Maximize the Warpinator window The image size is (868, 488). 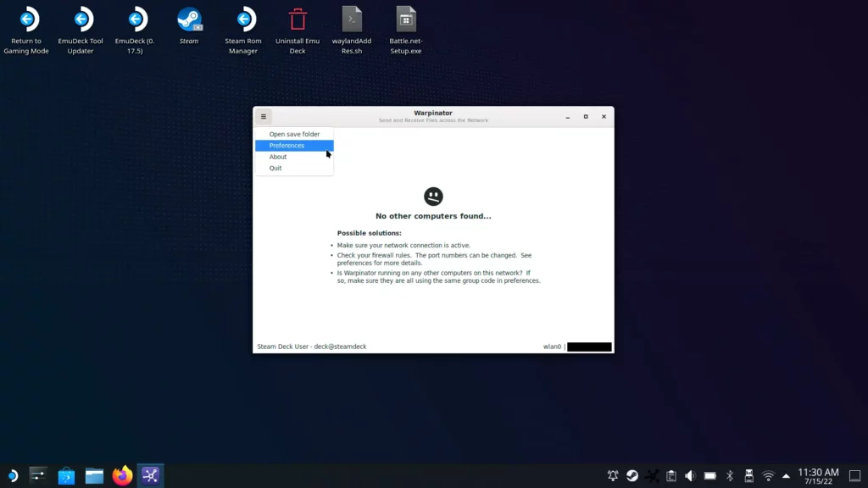(586, 117)
